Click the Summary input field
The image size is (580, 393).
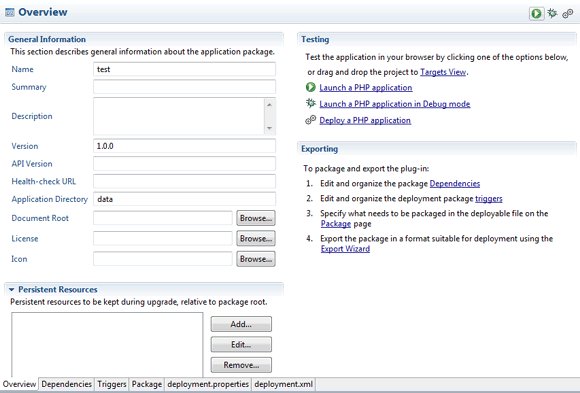pyautogui.click(x=184, y=87)
